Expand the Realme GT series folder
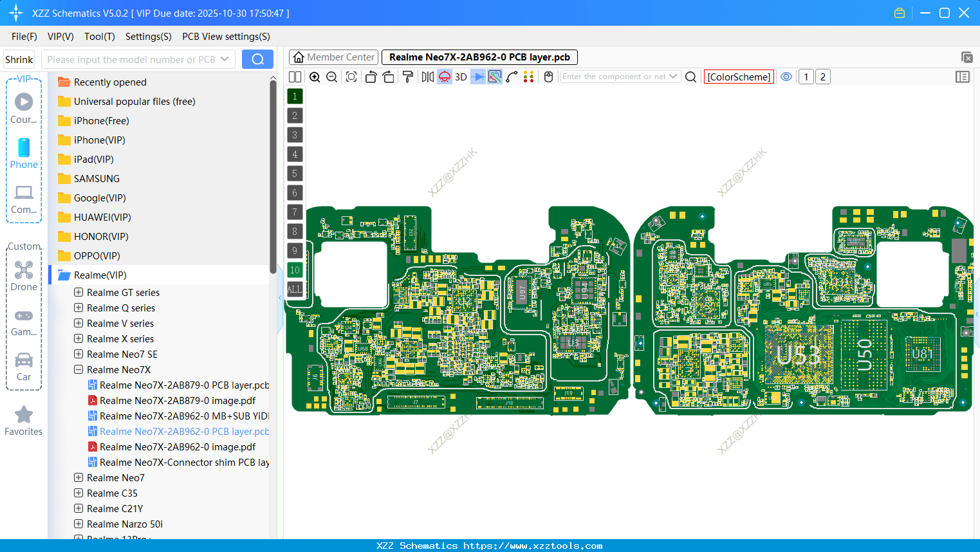Screen dimensions: 980x552 pyautogui.click(x=79, y=292)
